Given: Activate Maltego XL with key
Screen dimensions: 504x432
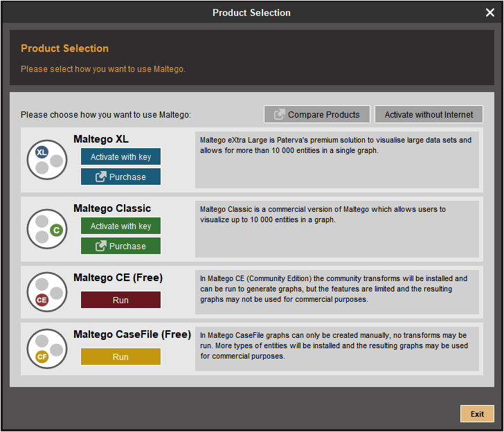Looking at the screenshot, I should (x=120, y=156).
